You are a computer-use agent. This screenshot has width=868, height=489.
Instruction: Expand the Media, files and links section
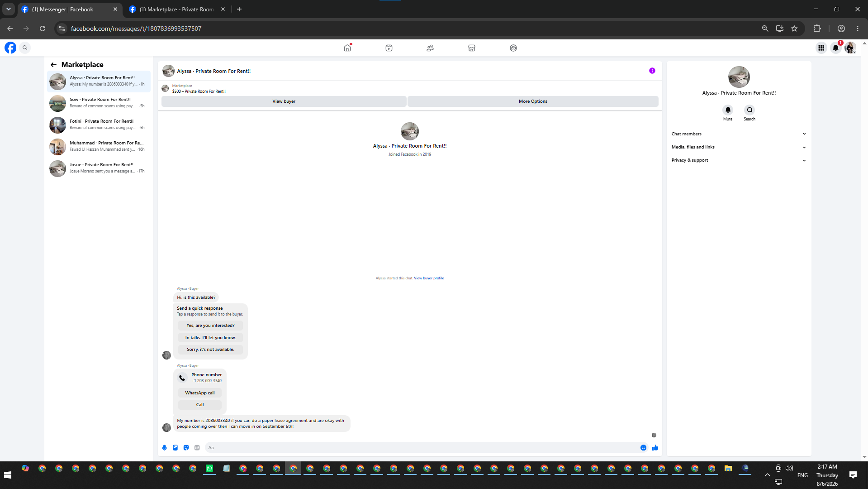coord(739,147)
